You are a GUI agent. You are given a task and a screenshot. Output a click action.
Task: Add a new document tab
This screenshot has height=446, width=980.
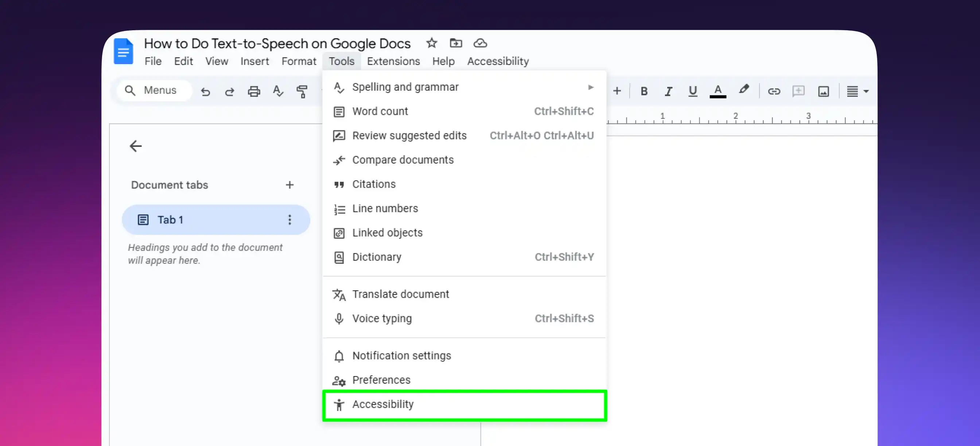289,185
